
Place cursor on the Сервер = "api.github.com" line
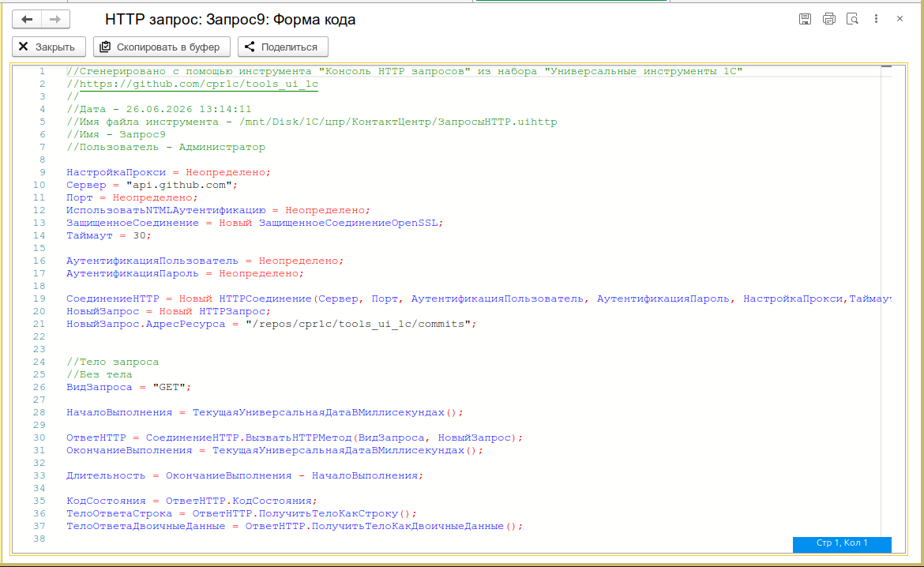coord(152,185)
